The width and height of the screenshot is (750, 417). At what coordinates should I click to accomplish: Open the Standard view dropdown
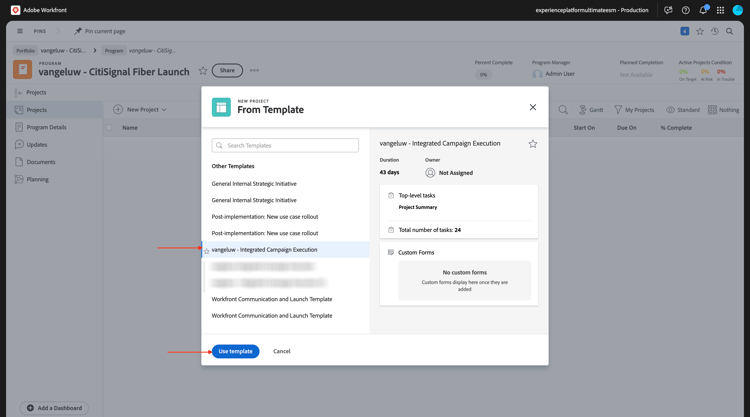pyautogui.click(x=683, y=110)
